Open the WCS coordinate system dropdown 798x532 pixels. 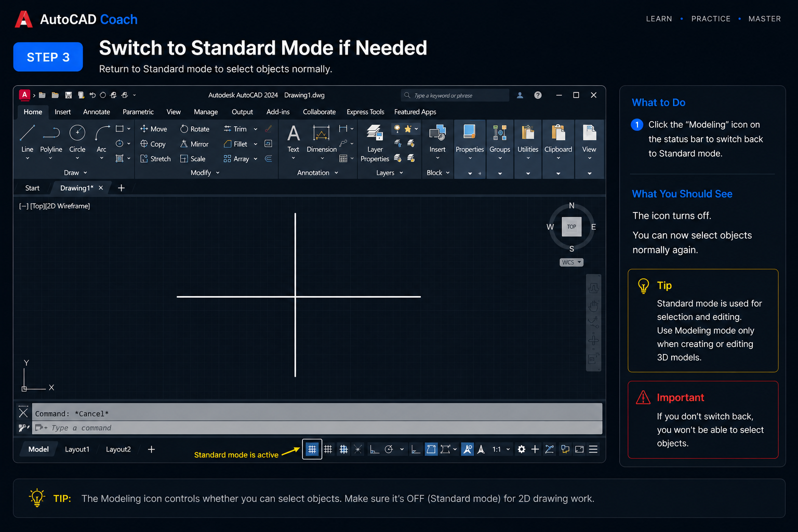tap(571, 262)
